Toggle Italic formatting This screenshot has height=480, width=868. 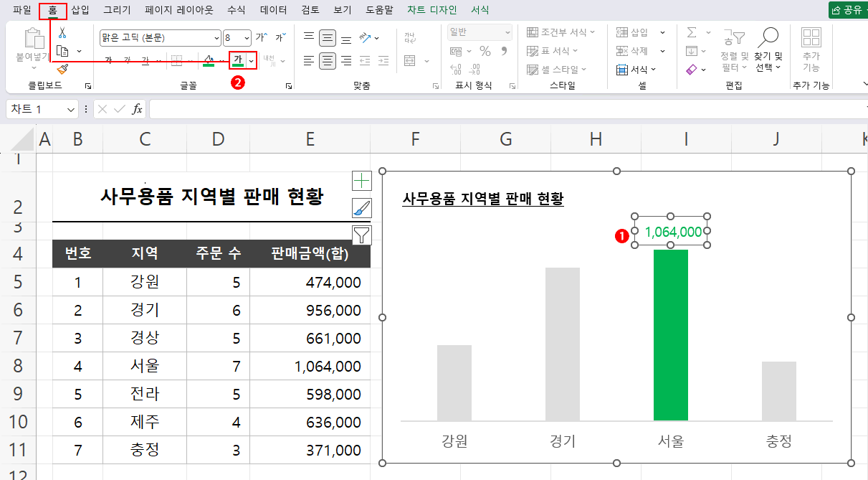[127, 61]
